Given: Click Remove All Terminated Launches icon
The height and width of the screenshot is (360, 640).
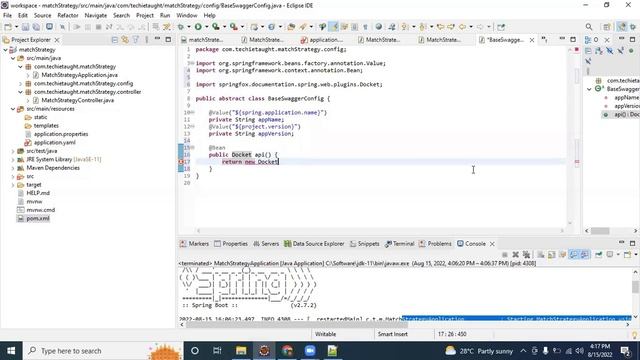Looking at the screenshot, I should point(526,255).
